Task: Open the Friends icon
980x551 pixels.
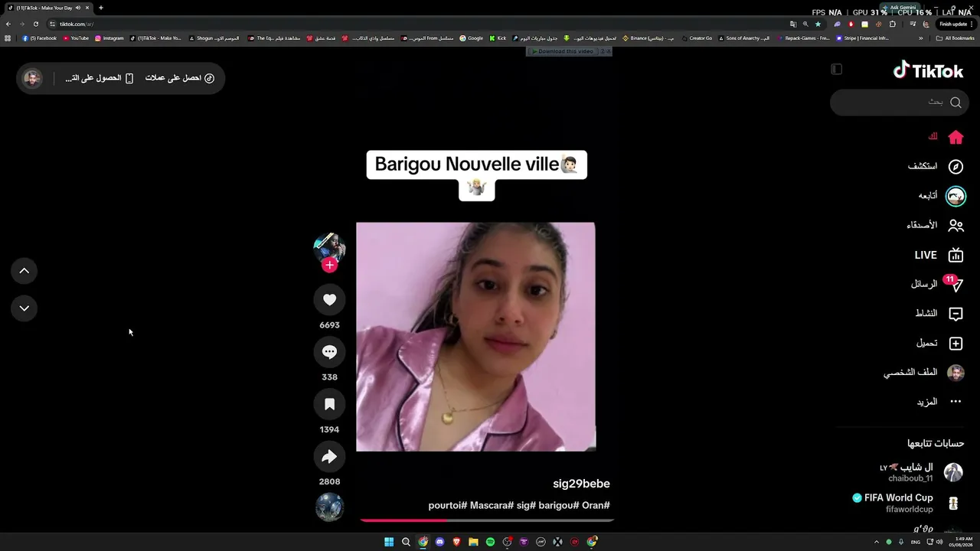Action: (955, 226)
